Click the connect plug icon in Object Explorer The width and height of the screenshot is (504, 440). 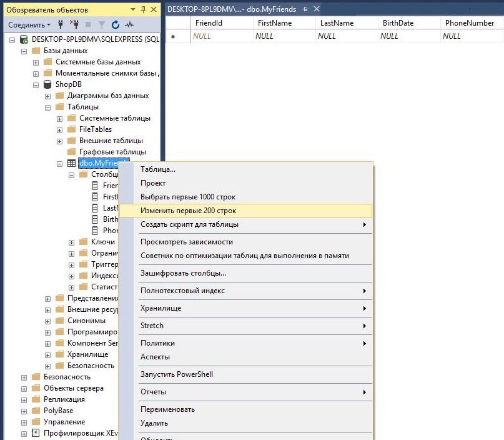[x=61, y=25]
